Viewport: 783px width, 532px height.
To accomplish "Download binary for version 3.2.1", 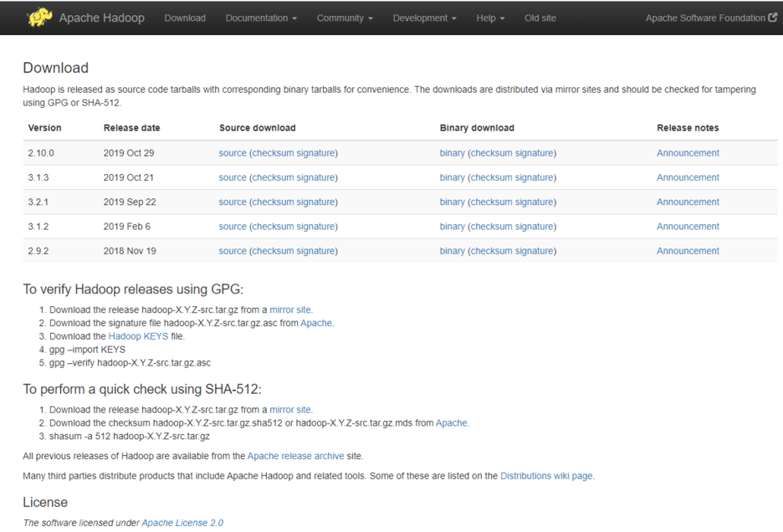I will pos(453,202).
